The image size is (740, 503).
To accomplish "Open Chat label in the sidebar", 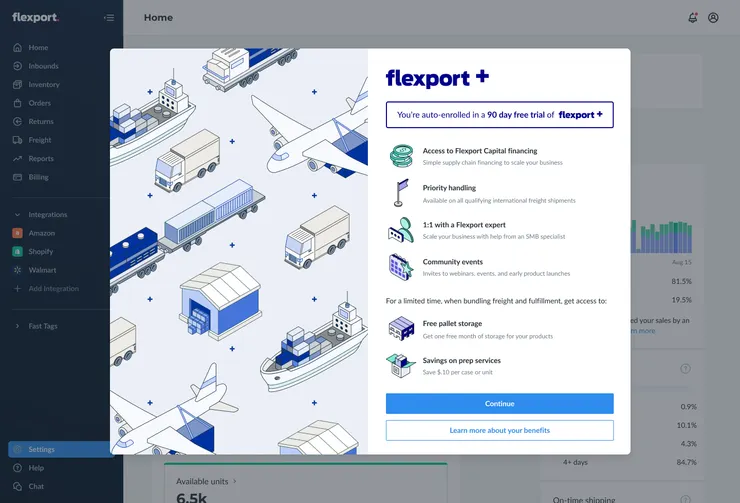I will pos(36,486).
